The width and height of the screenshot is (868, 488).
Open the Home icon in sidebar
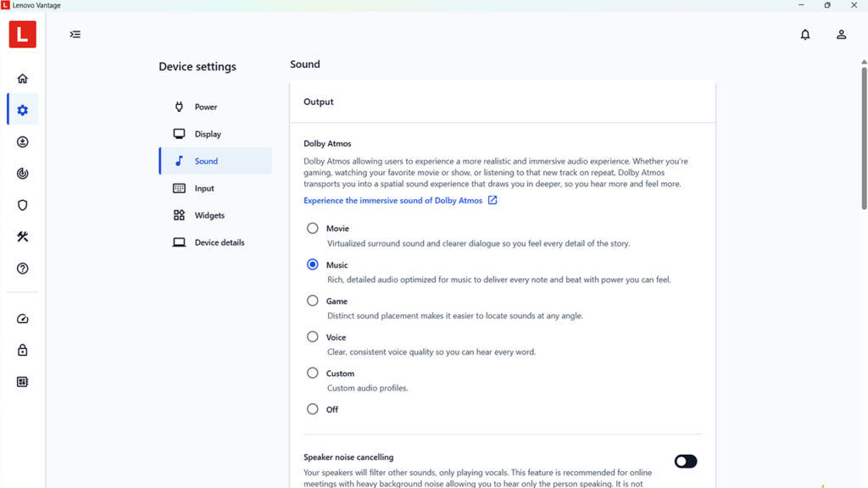click(x=23, y=79)
